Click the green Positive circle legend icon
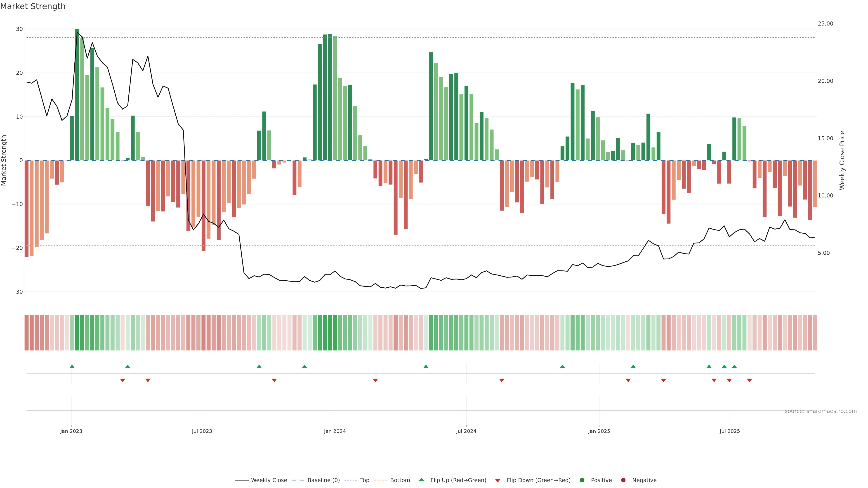868x488 pixels. coord(582,480)
